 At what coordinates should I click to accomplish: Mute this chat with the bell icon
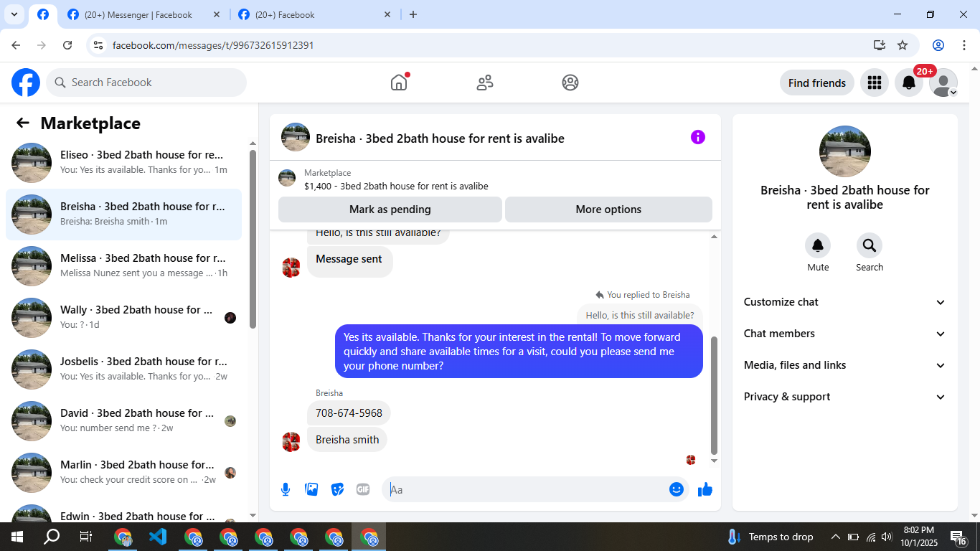tap(818, 246)
